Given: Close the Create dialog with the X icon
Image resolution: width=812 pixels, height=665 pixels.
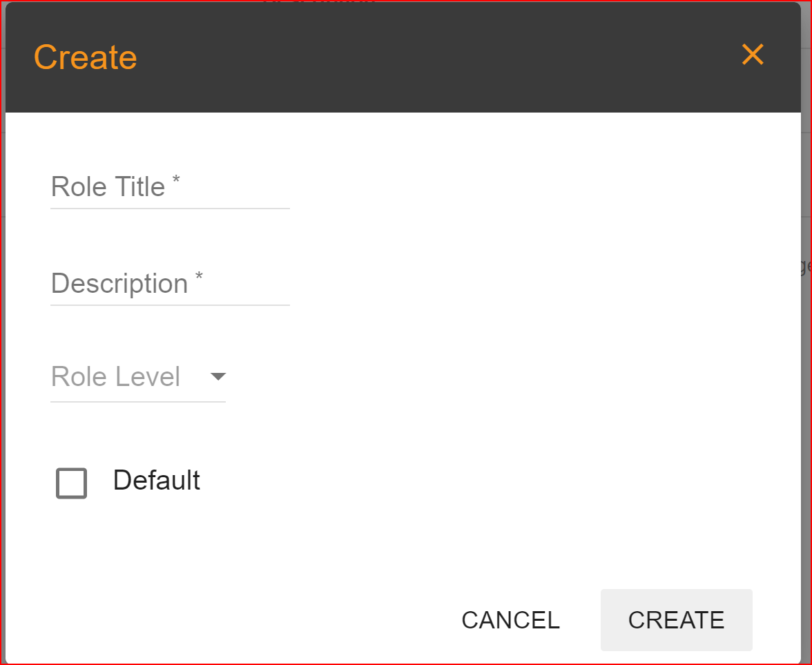Looking at the screenshot, I should pos(752,55).
